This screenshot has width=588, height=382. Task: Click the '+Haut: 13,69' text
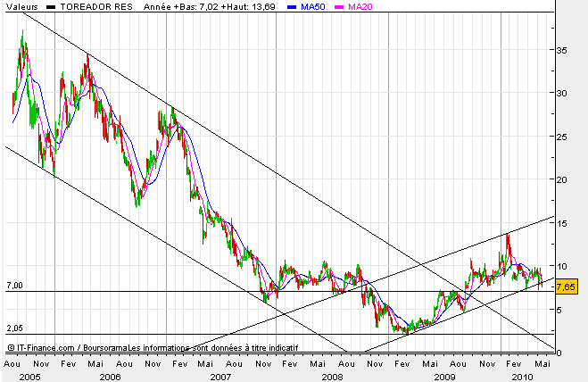pos(248,7)
